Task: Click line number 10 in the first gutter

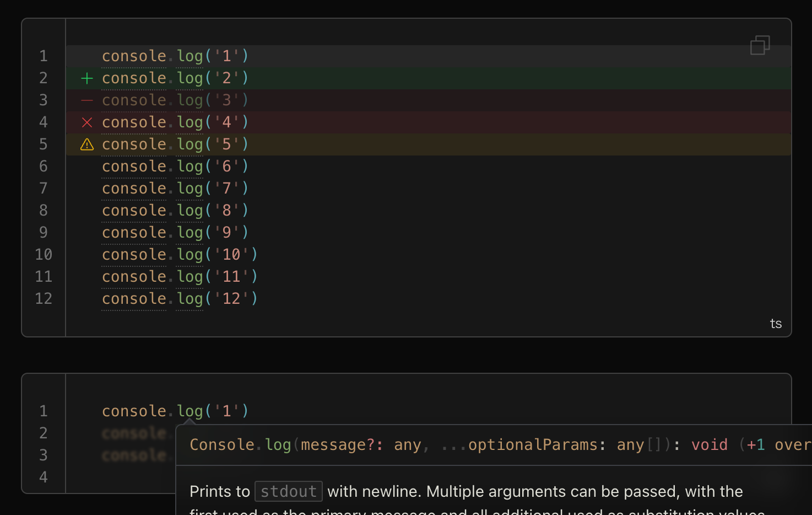Action: click(44, 255)
